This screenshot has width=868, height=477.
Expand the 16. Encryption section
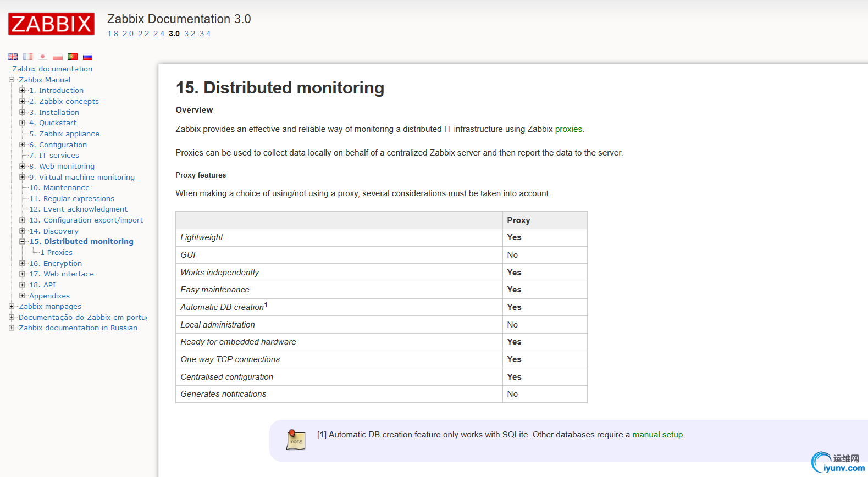[22, 263]
